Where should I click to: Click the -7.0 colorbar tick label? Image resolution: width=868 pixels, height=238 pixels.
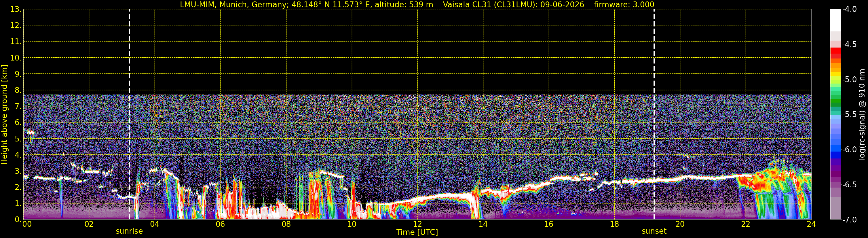point(849,220)
